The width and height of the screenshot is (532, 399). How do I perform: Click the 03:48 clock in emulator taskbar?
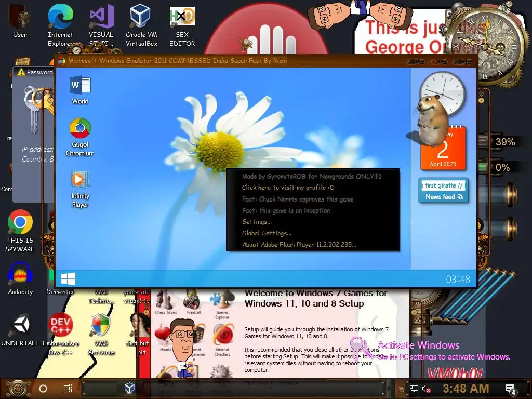click(x=458, y=279)
